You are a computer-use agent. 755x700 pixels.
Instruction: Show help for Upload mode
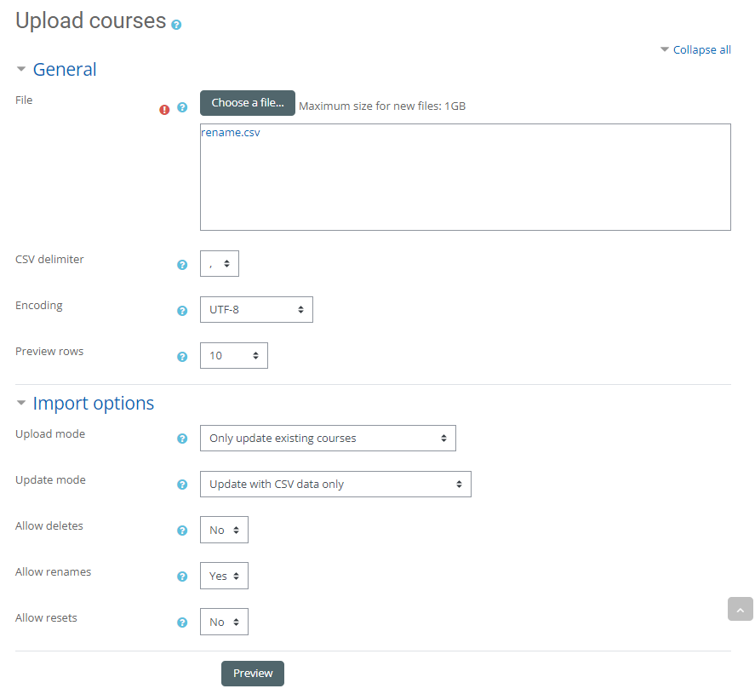[x=182, y=439]
